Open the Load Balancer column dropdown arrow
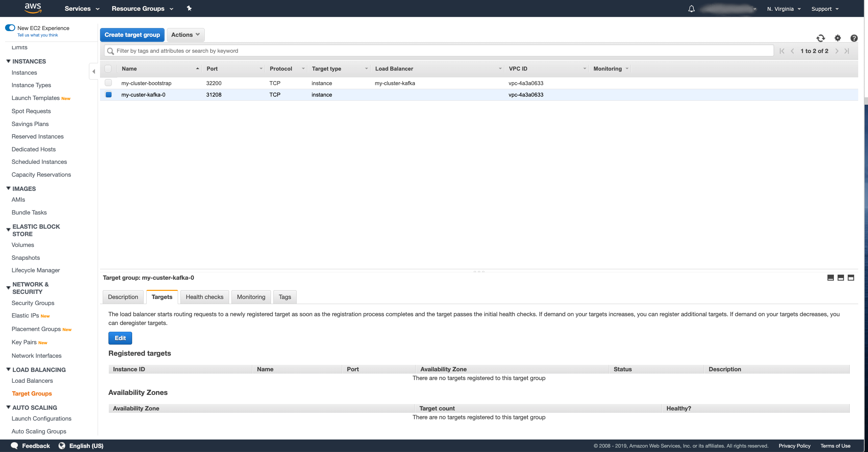Screen dimensions: 868x452 tap(500, 69)
